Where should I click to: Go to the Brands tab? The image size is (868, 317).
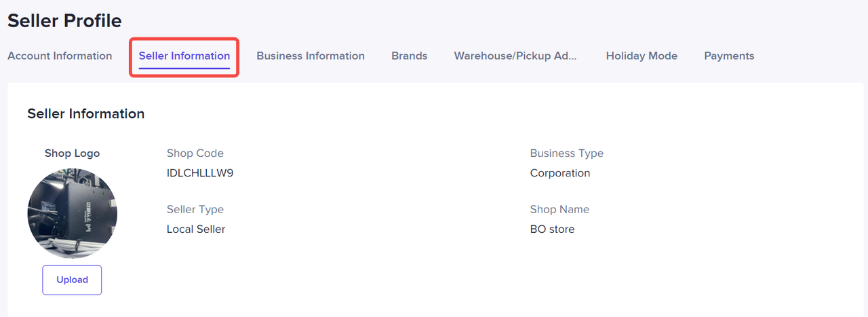(410, 56)
